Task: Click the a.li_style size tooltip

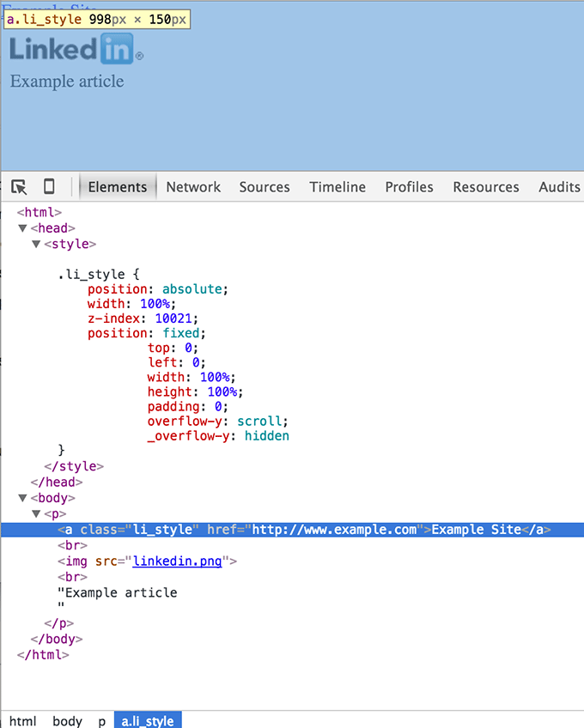Action: (97, 20)
